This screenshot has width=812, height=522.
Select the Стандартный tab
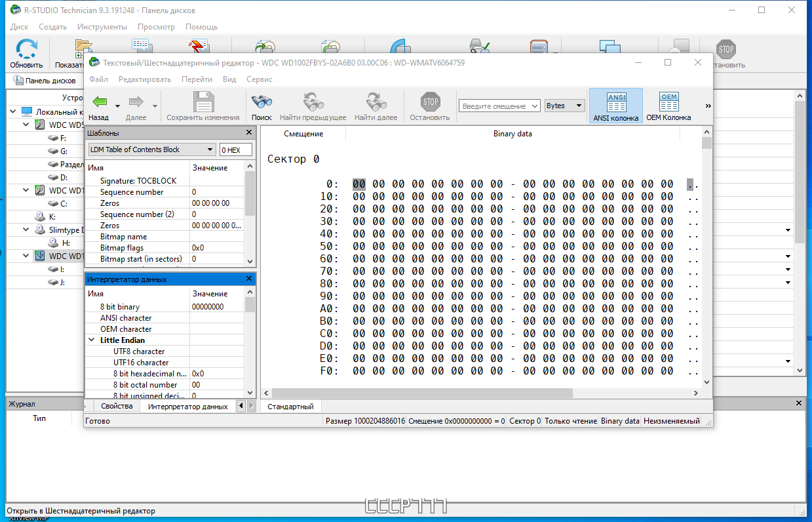coord(290,407)
